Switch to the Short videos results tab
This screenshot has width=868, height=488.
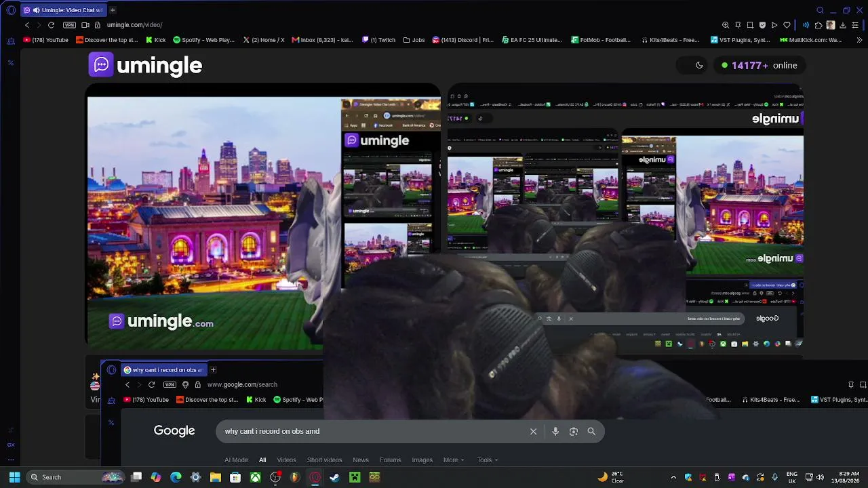[324, 460]
